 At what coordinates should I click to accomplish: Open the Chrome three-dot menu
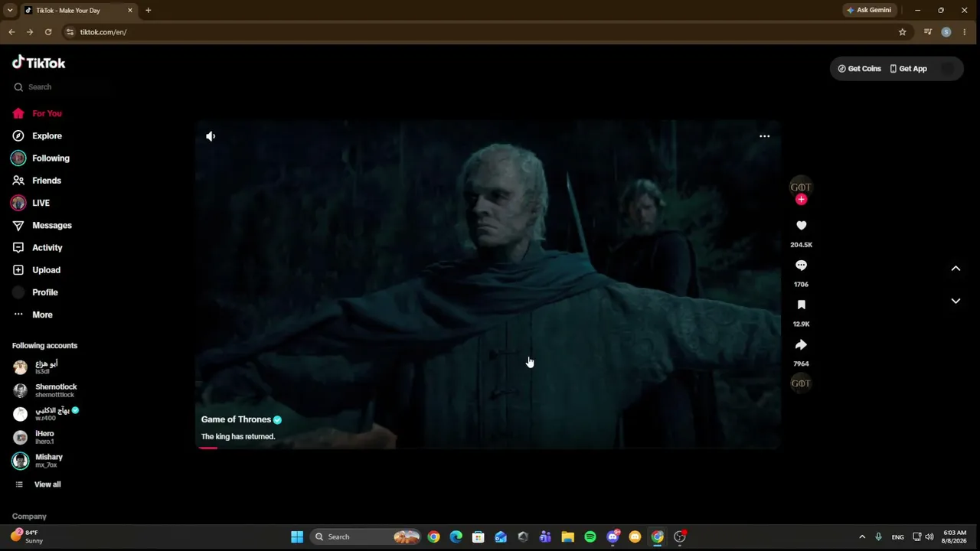(x=965, y=32)
